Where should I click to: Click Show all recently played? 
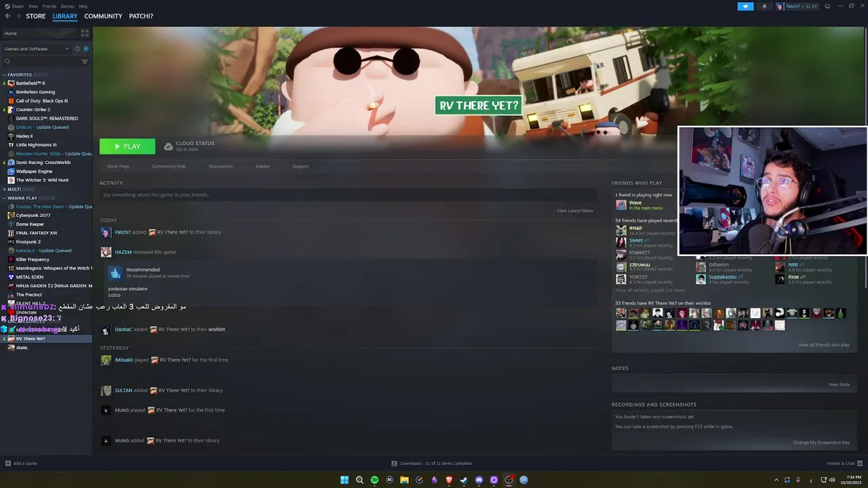(x=650, y=290)
